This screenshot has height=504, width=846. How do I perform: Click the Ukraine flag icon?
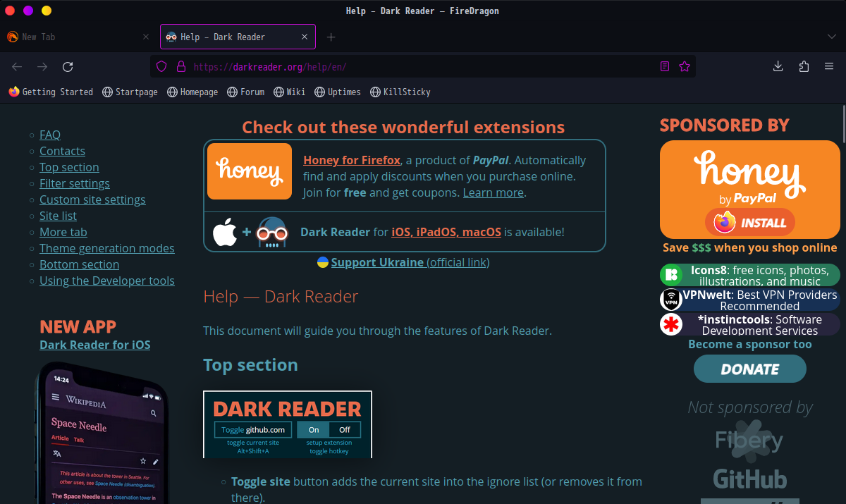(323, 262)
